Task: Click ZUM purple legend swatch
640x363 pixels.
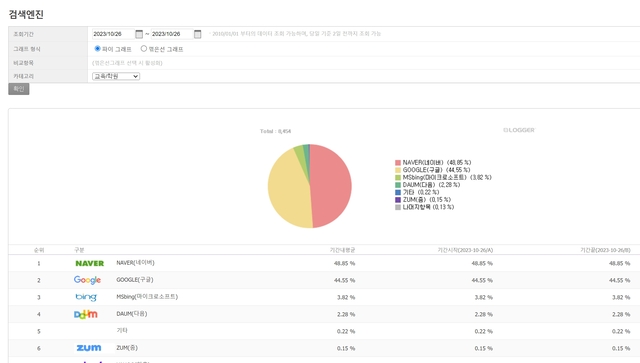Action: click(398, 200)
